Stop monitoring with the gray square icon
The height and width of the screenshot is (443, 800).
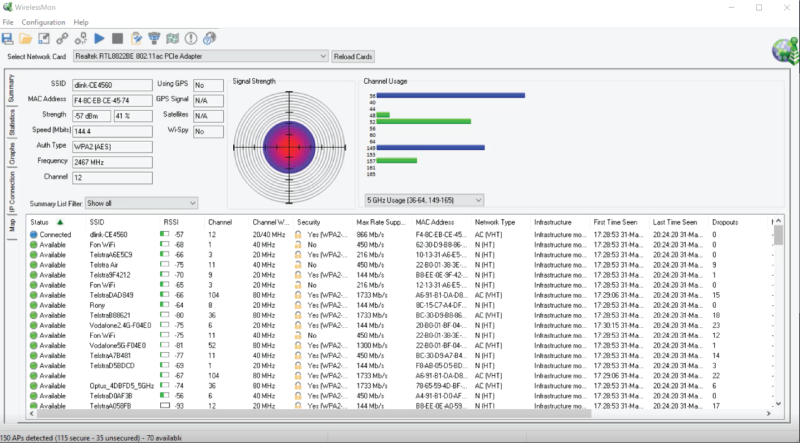pos(117,38)
